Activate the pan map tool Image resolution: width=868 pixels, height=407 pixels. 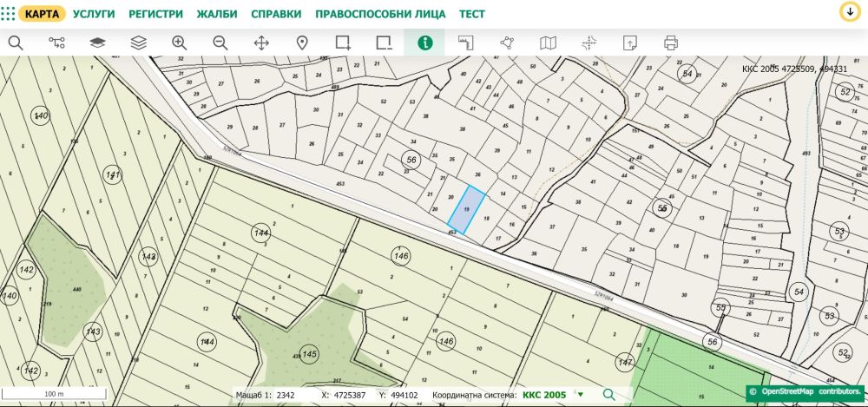pos(261,43)
